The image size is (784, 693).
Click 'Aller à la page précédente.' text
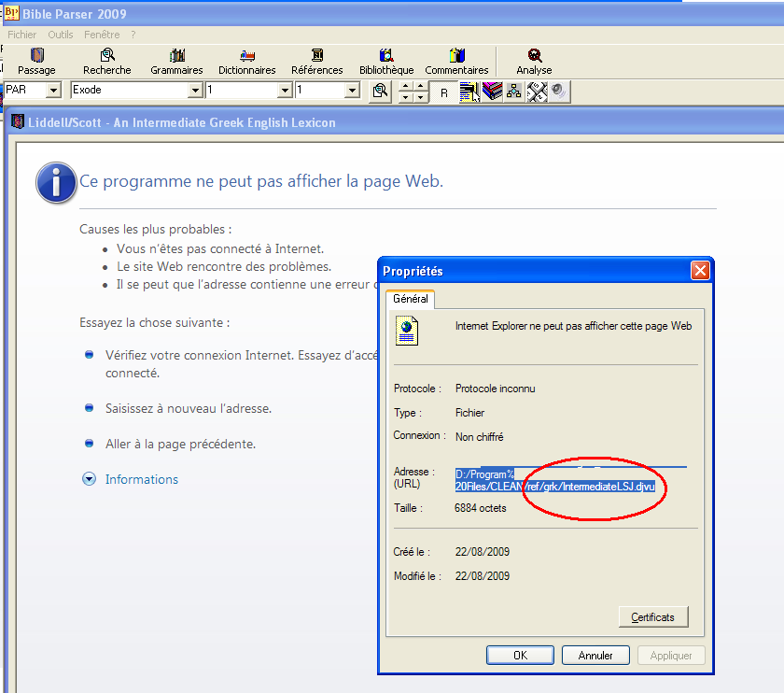(x=180, y=445)
